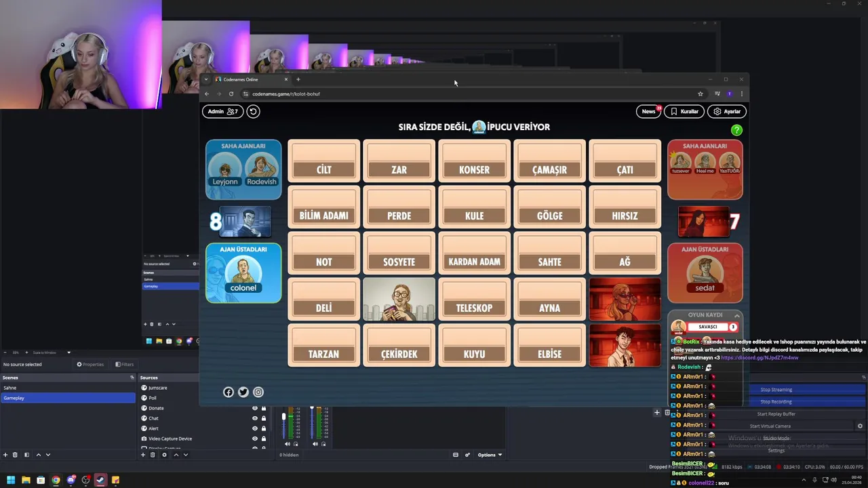868x488 pixels.
Task: Open Ayarlar settings button
Action: (727, 111)
